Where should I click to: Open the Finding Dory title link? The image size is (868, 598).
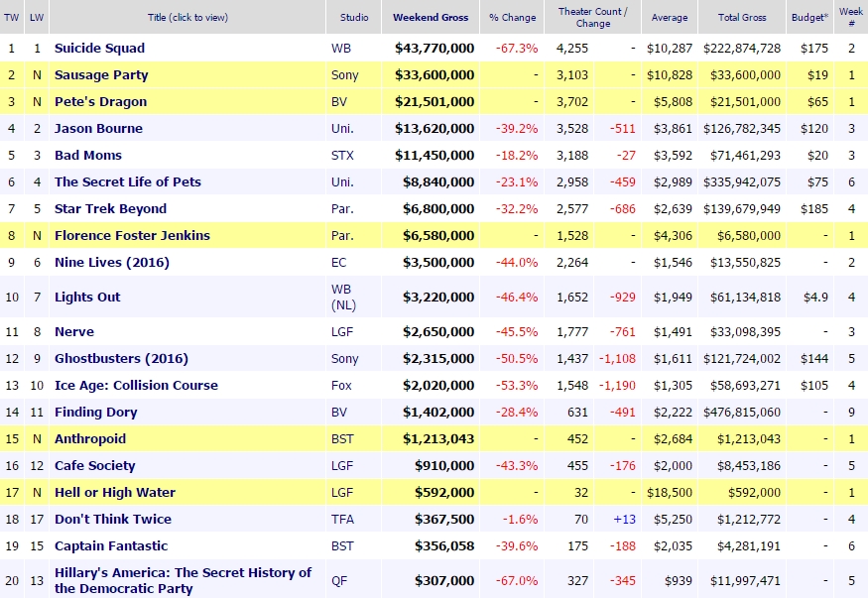pyautogui.click(x=96, y=413)
